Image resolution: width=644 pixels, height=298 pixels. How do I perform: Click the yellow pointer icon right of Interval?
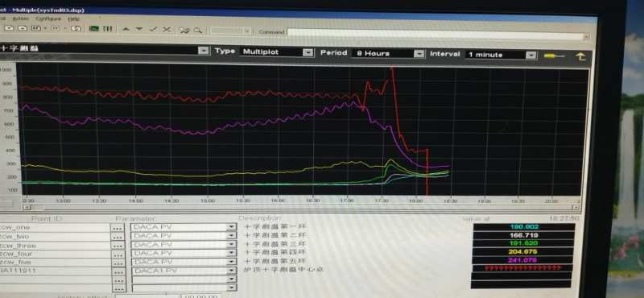554,56
